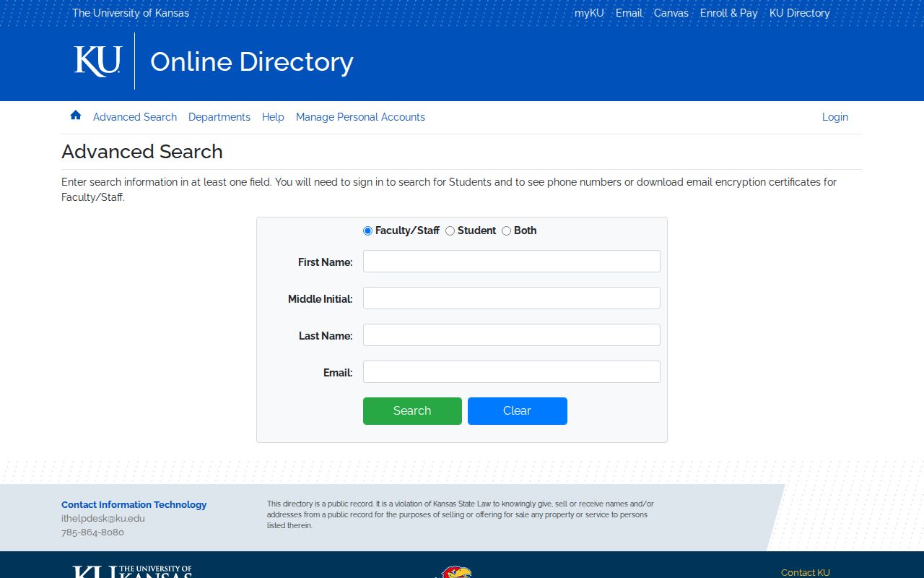924x578 pixels.
Task: Click the blue Clear button
Action: pyautogui.click(x=518, y=411)
